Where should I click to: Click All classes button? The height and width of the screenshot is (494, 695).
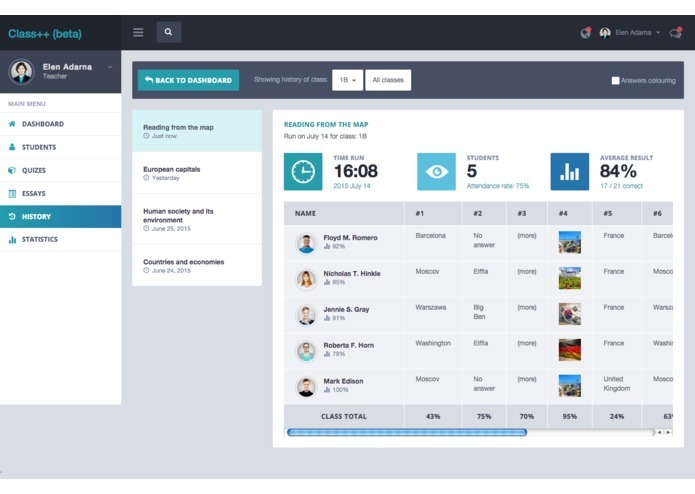[x=388, y=80]
